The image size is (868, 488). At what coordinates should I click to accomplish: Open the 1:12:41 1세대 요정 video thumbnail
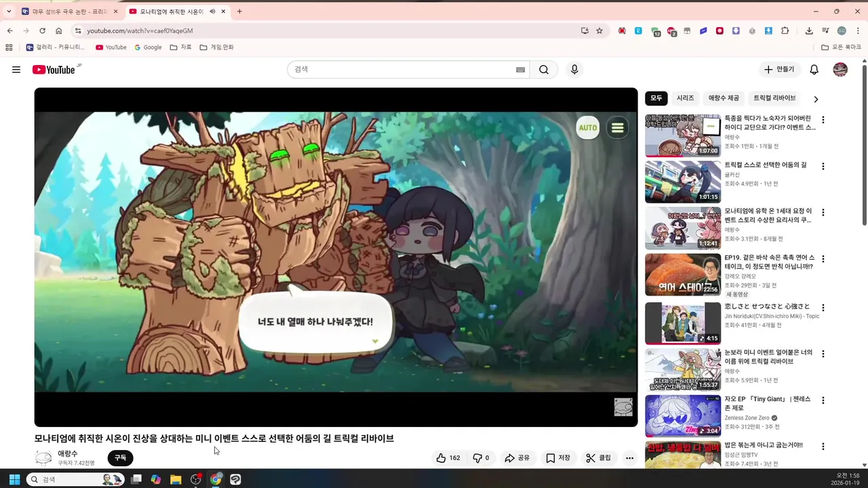[683, 228]
